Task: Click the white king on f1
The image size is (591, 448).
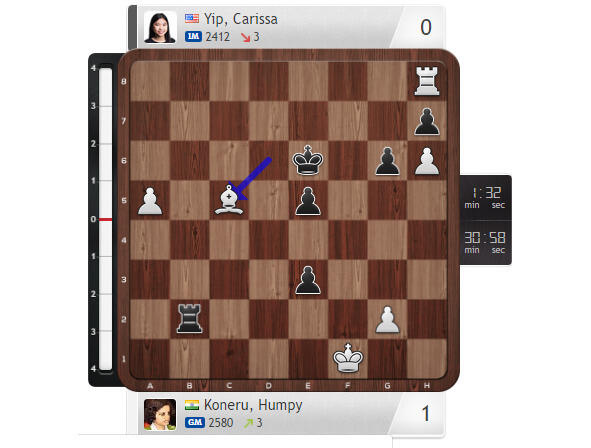Action: pyautogui.click(x=348, y=358)
